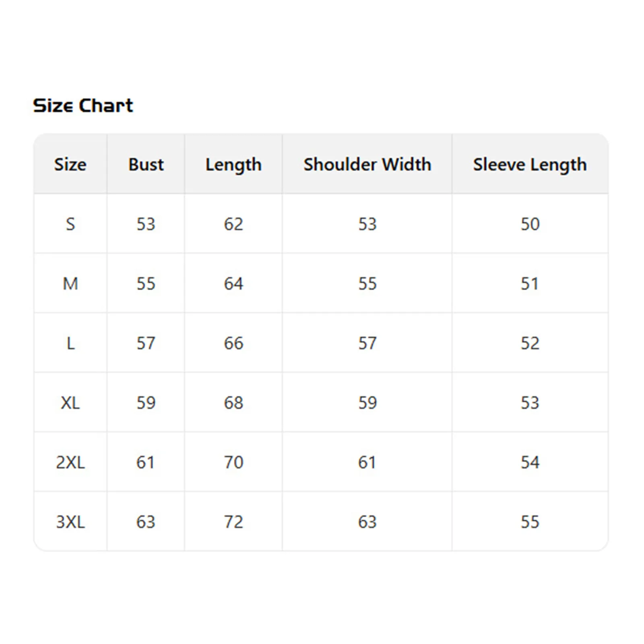Screen dimensions: 644x644
Task: Click the 2XL size row label
Action: tap(70, 462)
